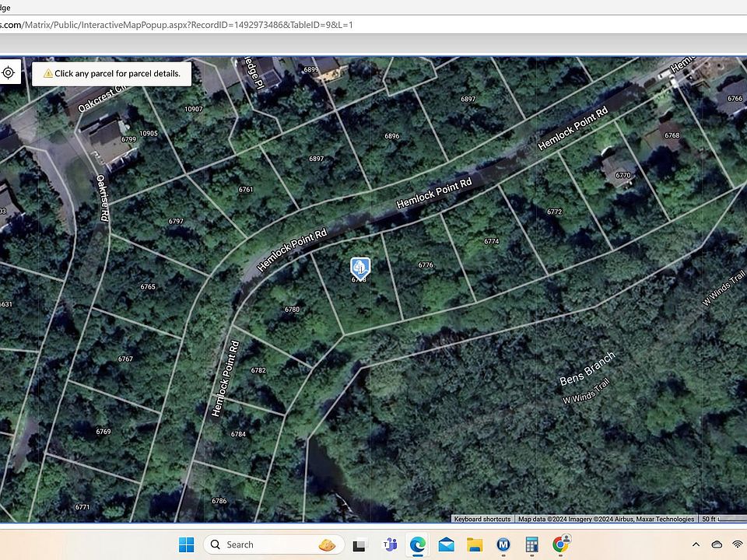The width and height of the screenshot is (747, 560).
Task: Open File Explorer from the taskbar
Action: click(475, 544)
